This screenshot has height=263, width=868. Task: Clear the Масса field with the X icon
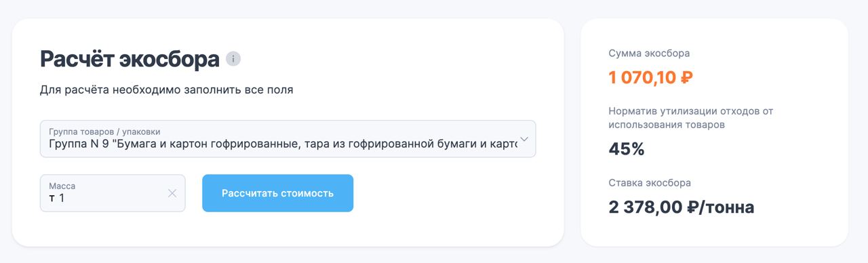[x=172, y=193]
